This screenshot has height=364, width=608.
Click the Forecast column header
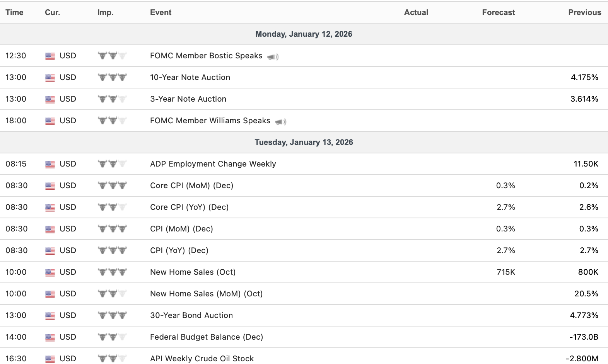[x=498, y=12]
